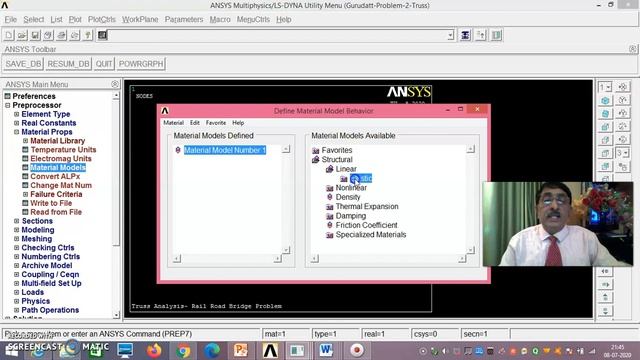Open the command input dropdown arrow

pos(450,36)
